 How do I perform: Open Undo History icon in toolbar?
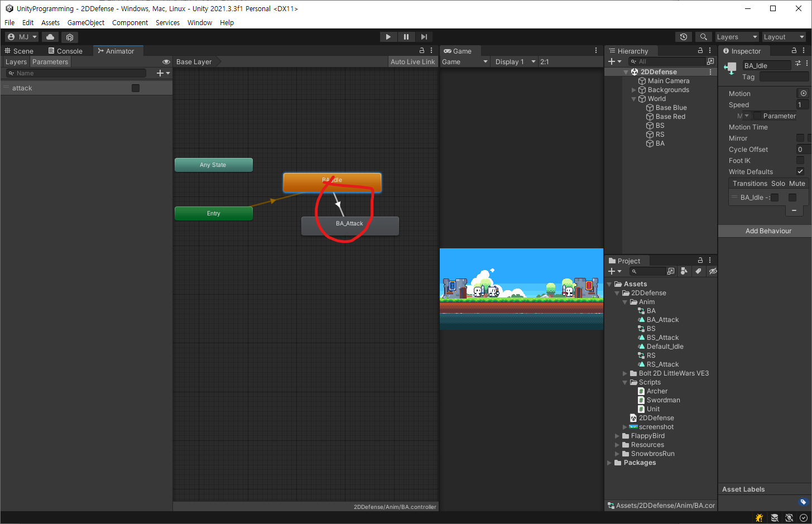684,37
